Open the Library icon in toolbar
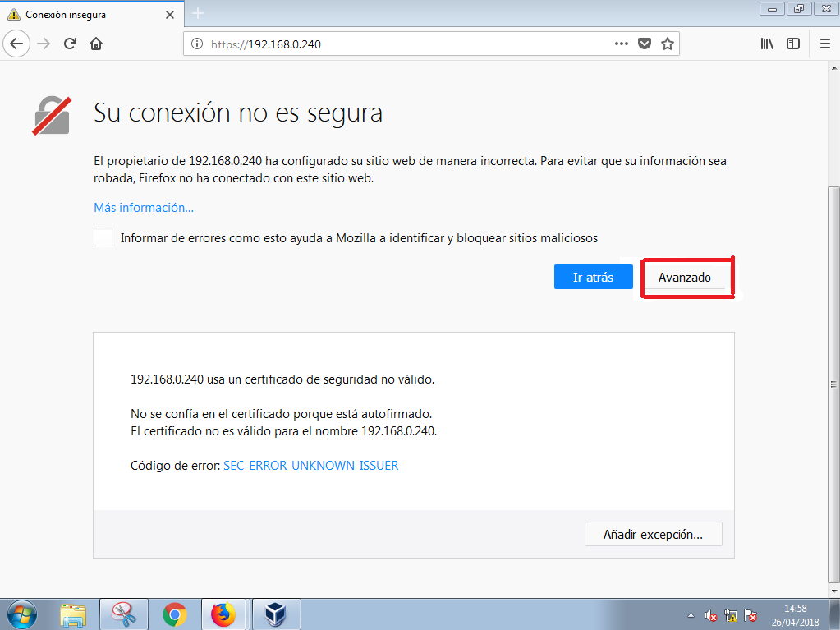This screenshot has width=840, height=630. tap(767, 44)
